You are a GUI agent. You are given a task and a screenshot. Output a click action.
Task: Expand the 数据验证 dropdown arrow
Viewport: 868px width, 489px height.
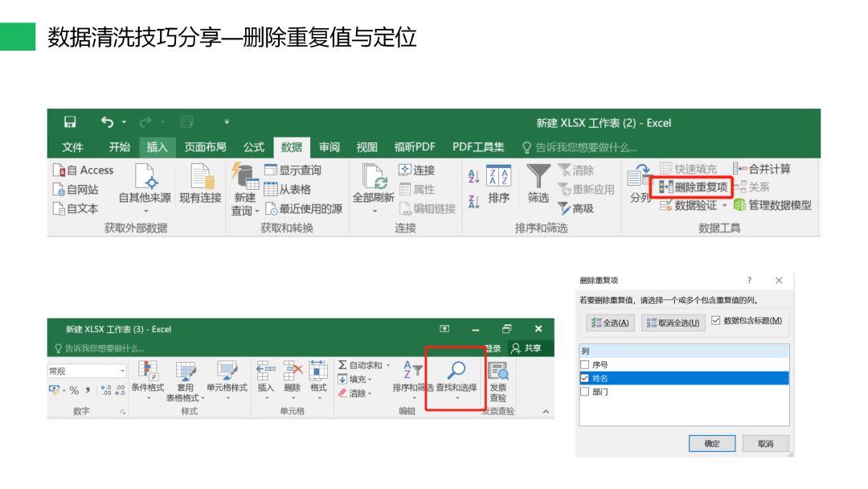coord(724,205)
